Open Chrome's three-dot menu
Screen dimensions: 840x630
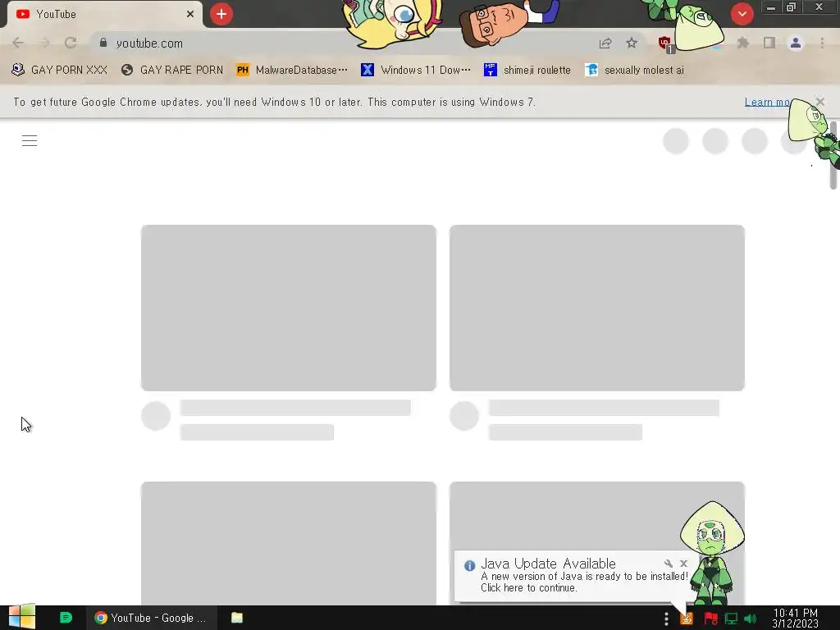(822, 43)
